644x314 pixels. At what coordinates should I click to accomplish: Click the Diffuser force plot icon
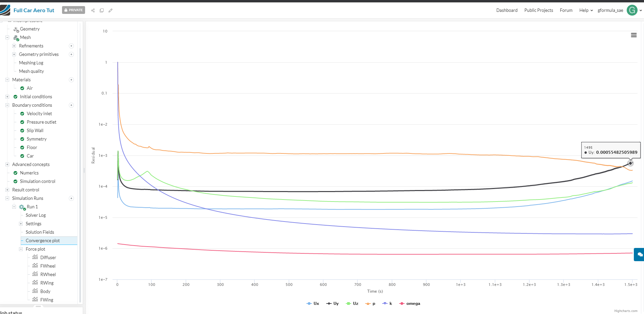coord(35,257)
